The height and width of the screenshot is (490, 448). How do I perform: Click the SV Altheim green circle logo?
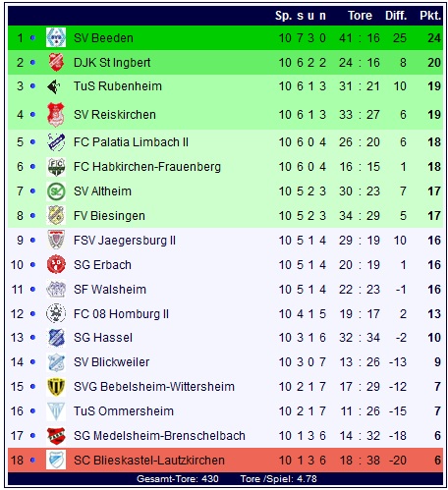coord(56,191)
